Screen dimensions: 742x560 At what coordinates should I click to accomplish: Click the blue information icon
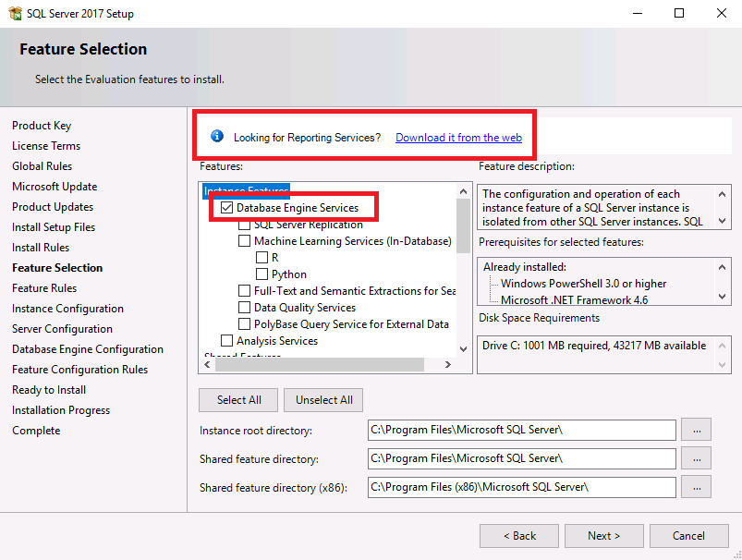217,137
